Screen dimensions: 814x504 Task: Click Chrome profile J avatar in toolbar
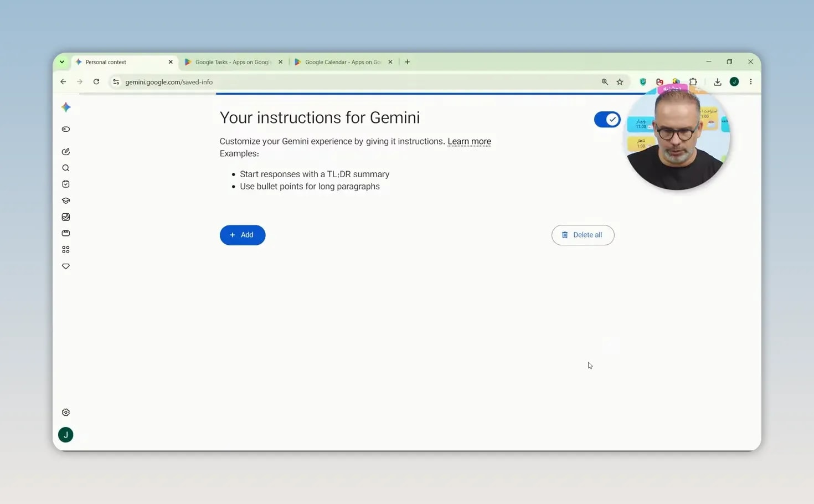pos(734,82)
